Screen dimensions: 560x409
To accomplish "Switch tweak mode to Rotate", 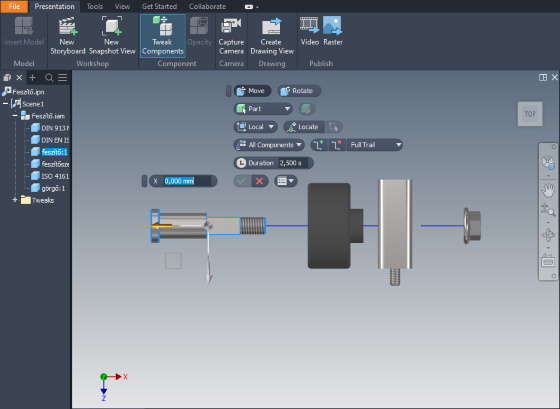I will point(299,91).
